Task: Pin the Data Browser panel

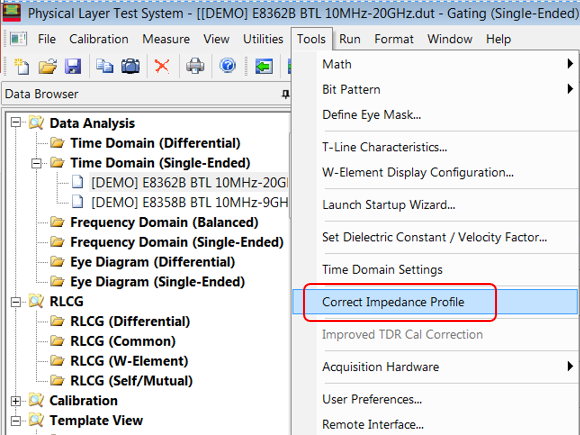Action: 285,94
